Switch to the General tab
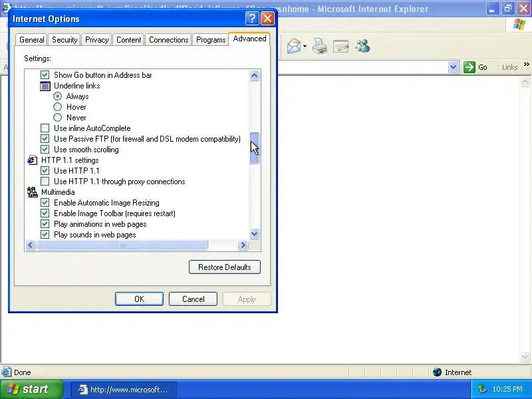This screenshot has height=399, width=532. pyautogui.click(x=31, y=40)
